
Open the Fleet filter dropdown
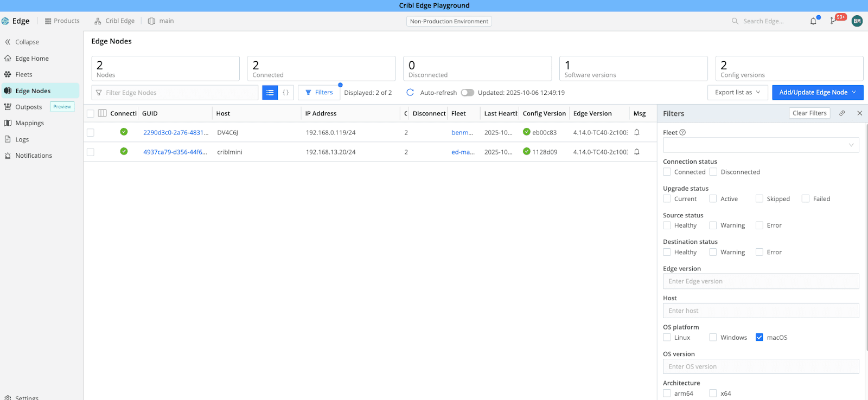pyautogui.click(x=761, y=145)
